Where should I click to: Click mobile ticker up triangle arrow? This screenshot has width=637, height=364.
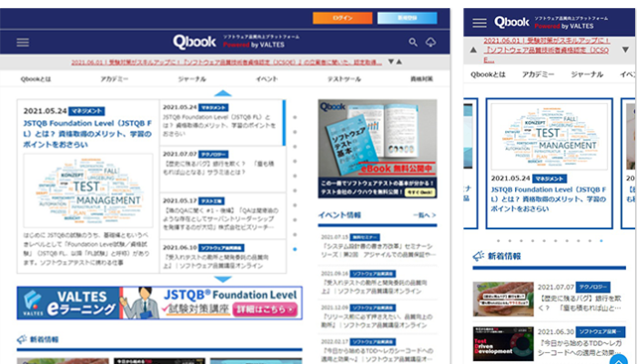[473, 50]
